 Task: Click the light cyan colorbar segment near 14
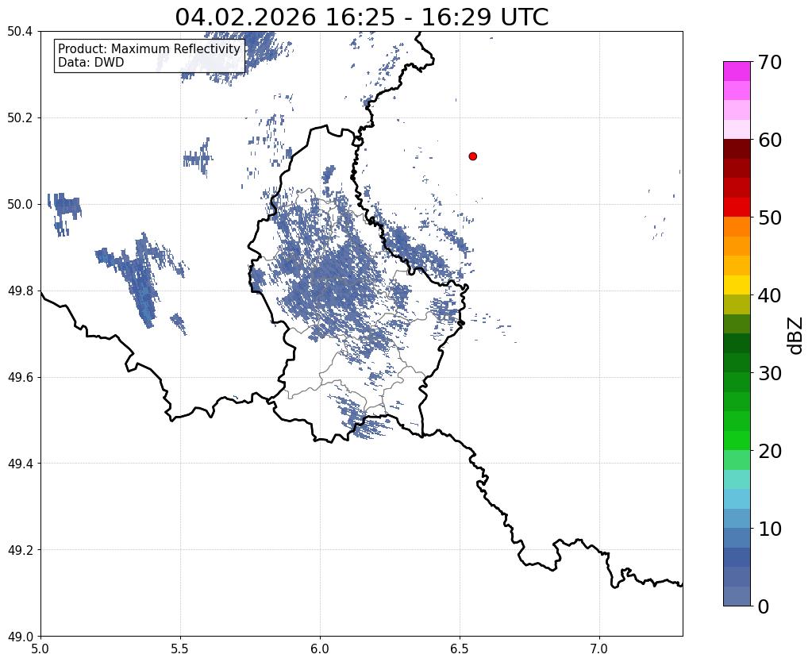click(737, 498)
